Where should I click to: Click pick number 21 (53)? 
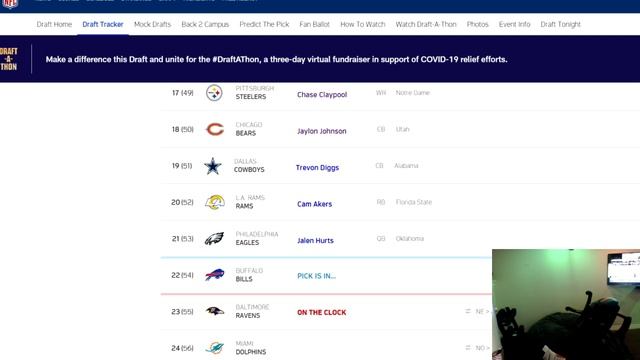pos(182,238)
